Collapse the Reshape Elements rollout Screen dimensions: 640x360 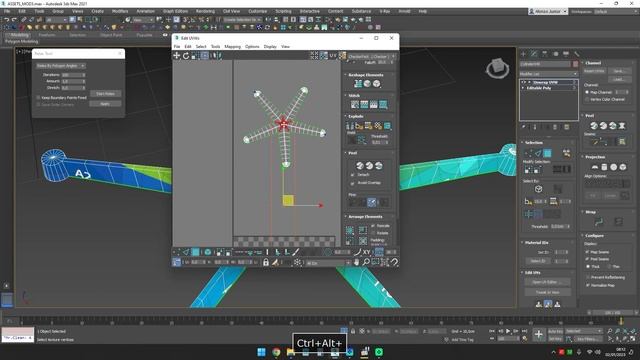pyautogui.click(x=365, y=75)
